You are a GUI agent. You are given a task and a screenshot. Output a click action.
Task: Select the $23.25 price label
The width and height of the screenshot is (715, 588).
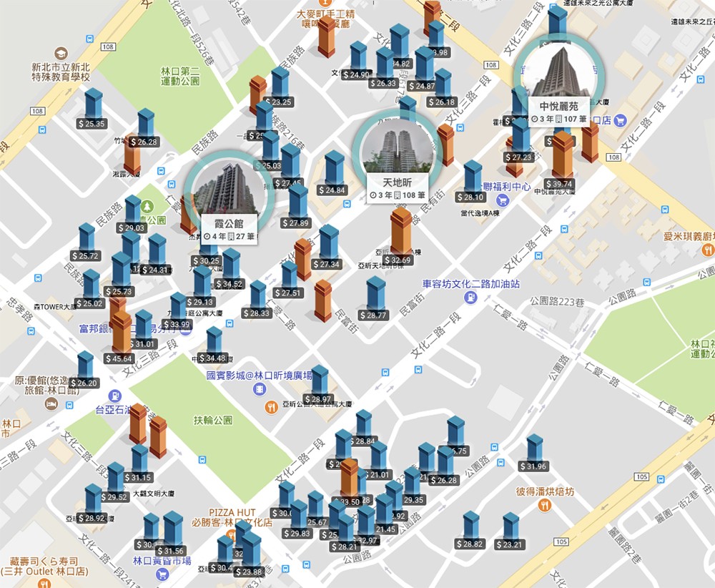tap(279, 102)
